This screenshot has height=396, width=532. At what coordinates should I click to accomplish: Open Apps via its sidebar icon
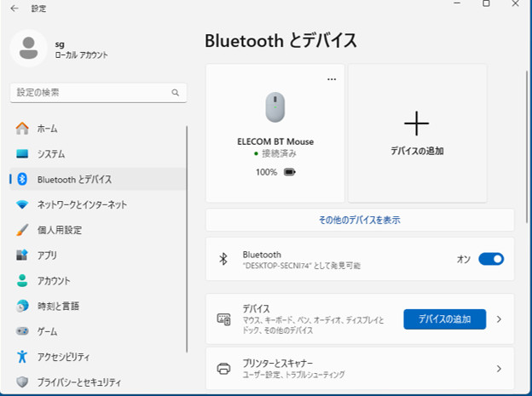[x=23, y=255]
